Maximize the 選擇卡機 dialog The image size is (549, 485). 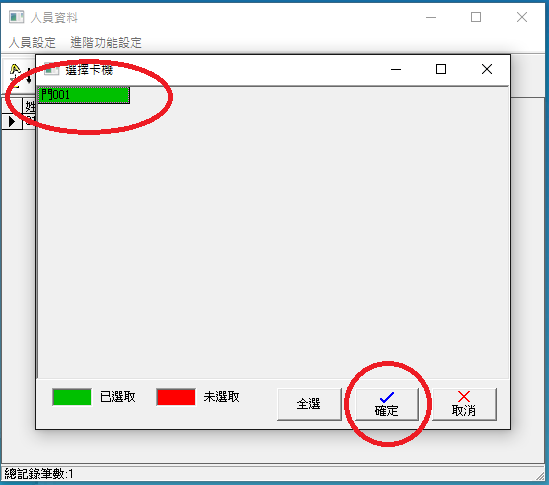coord(441,69)
